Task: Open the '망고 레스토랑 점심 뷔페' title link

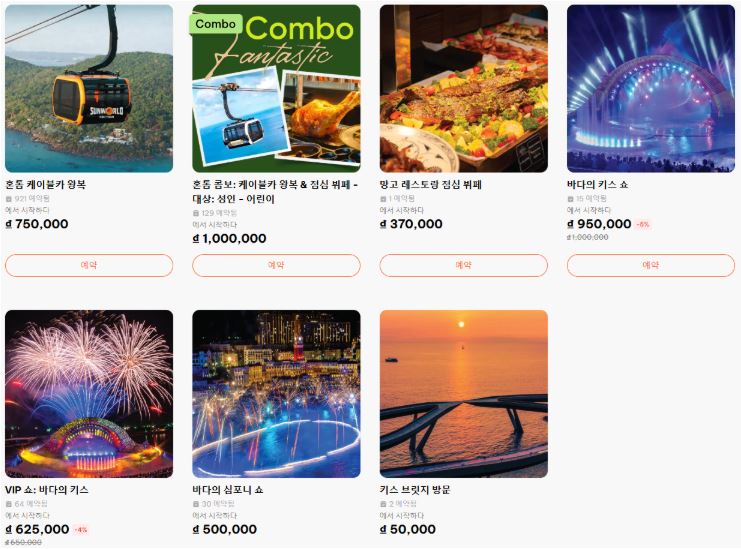Action: click(431, 184)
